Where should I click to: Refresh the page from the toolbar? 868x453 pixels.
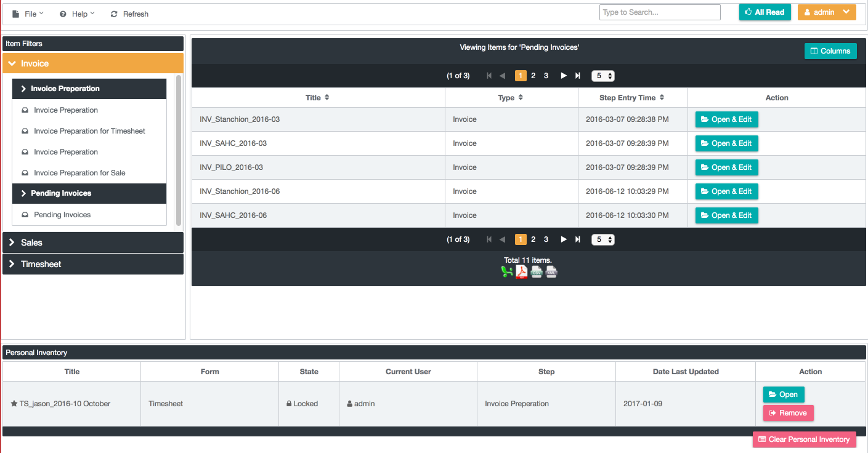(x=129, y=14)
